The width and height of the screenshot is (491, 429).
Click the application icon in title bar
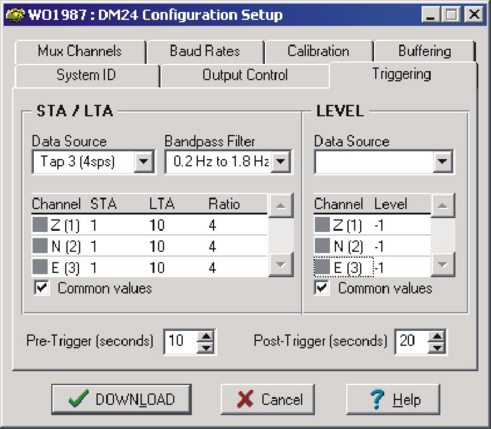click(x=15, y=15)
